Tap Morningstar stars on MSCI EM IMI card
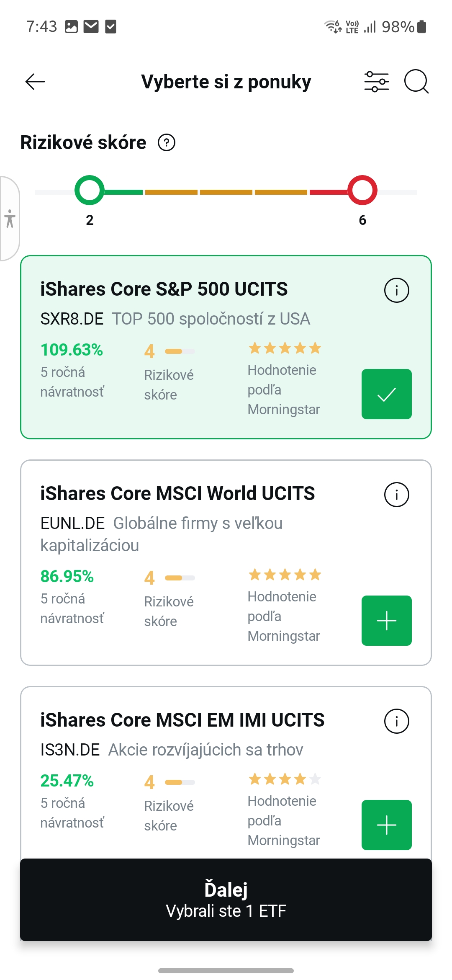Viewport: 452px width, 980px height. tap(285, 779)
